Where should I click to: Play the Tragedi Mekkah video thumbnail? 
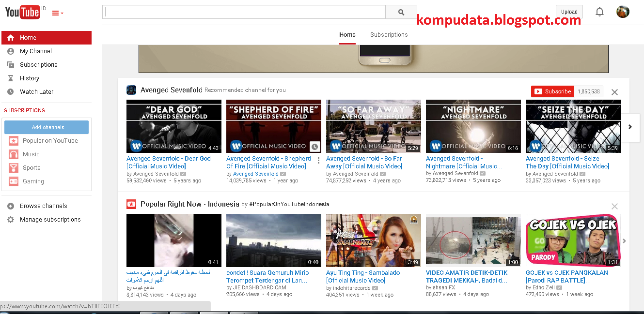point(473,240)
